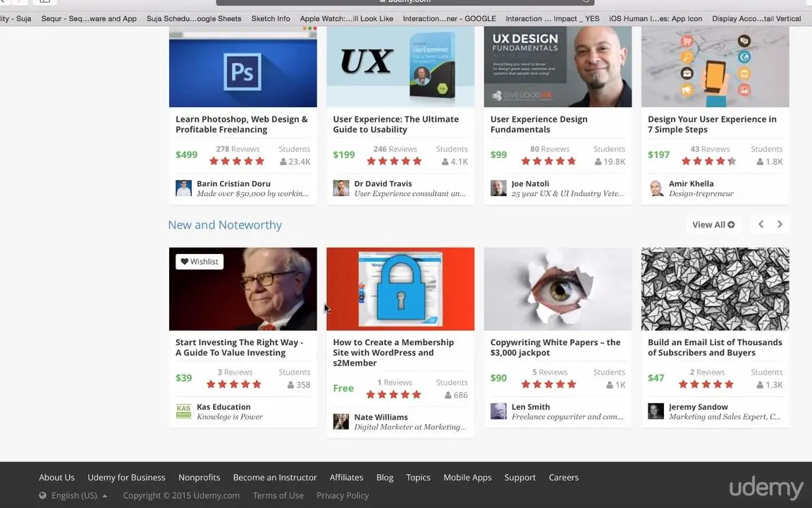This screenshot has width=812, height=508.
Task: Click the Free price label
Action: click(343, 388)
